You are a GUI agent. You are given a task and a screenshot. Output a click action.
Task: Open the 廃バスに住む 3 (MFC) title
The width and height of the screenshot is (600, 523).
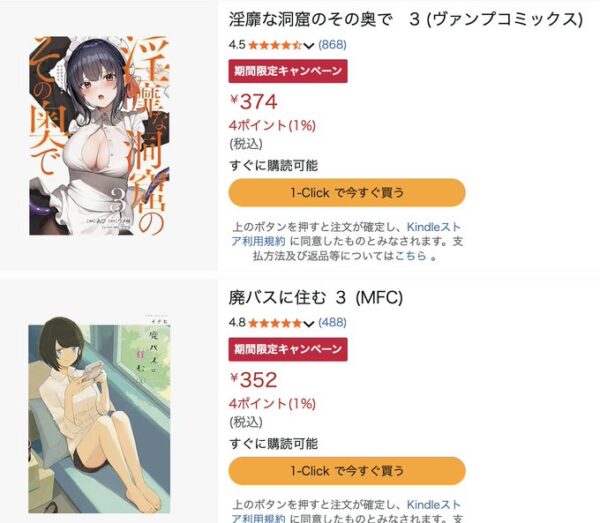[x=316, y=297]
